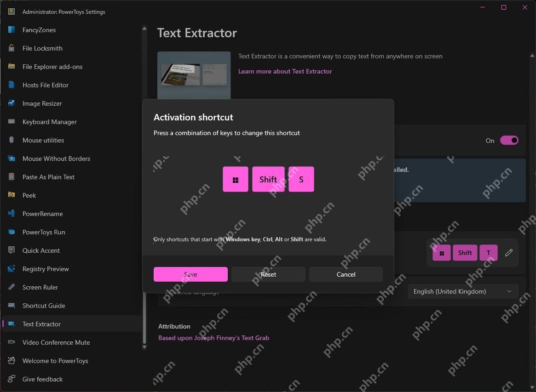Go to Keyboard Manager page
The image size is (536, 392).
[50, 122]
